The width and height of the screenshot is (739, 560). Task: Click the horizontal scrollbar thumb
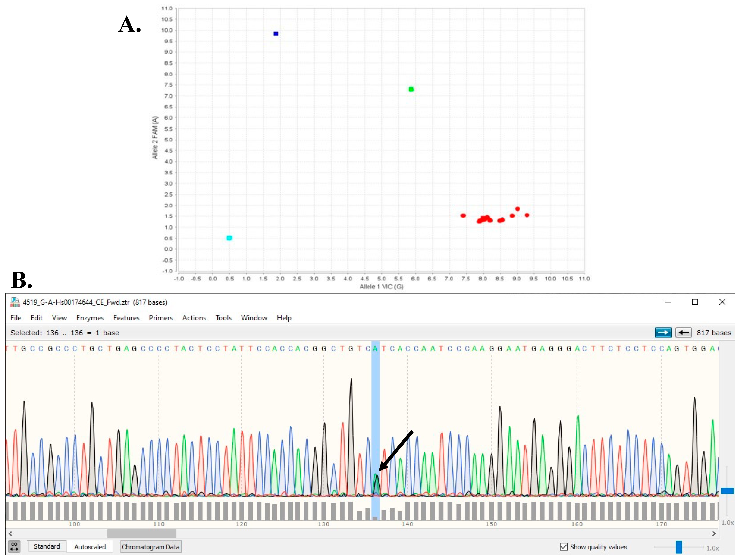pos(142,533)
